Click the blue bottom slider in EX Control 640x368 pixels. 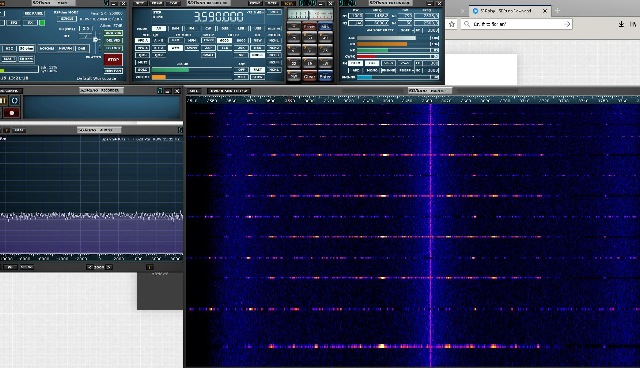[x=364, y=77]
